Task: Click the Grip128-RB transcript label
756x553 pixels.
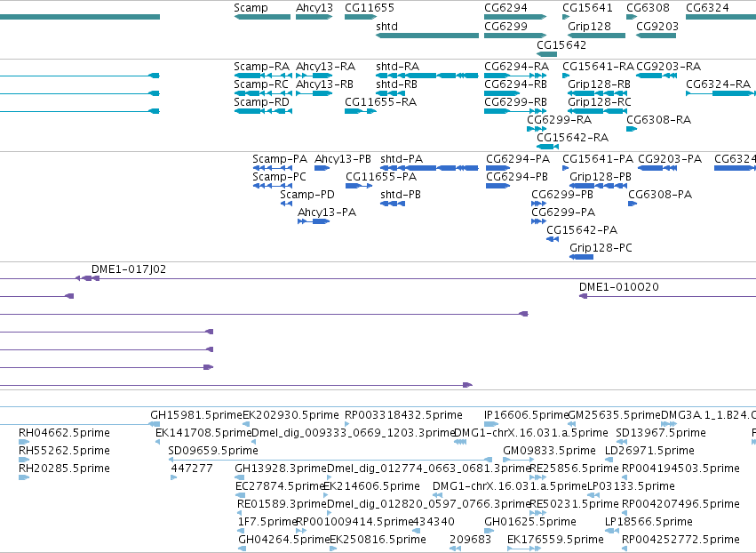Action: pos(600,84)
